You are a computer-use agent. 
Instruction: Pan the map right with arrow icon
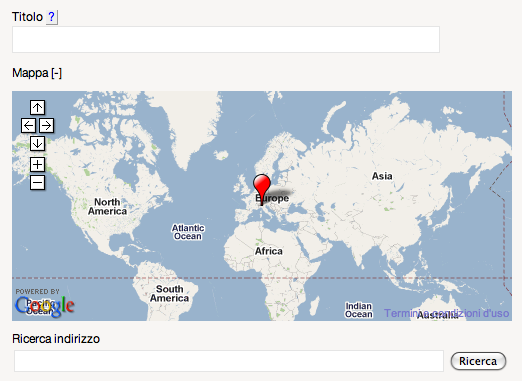(x=46, y=126)
